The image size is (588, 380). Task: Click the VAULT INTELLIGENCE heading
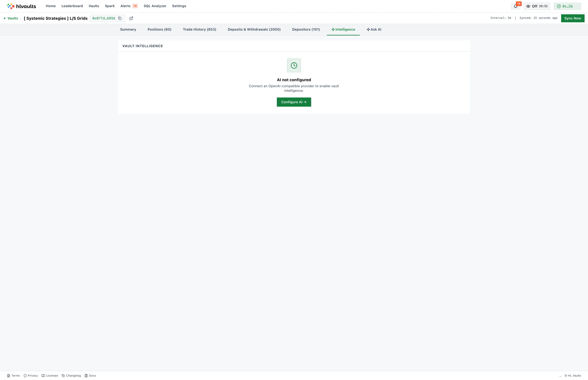(143, 46)
